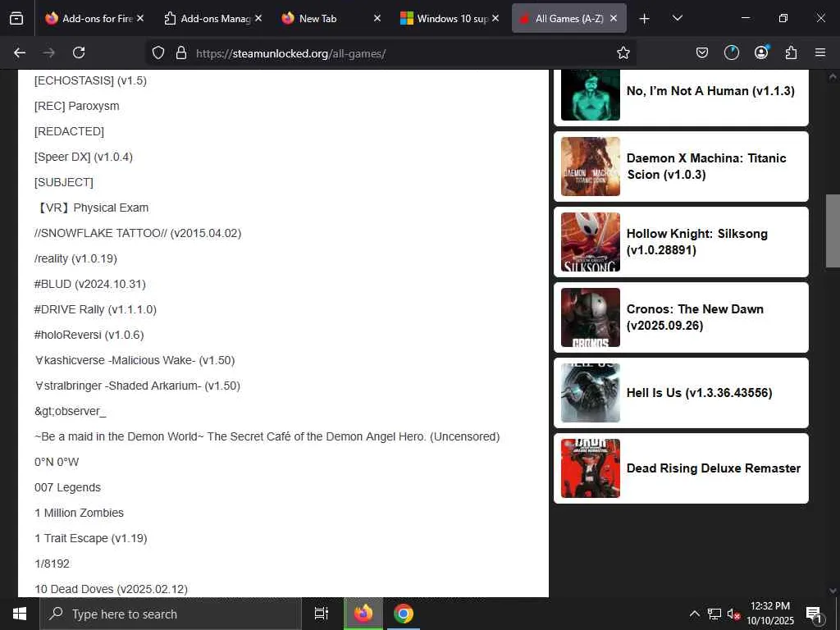Image resolution: width=840 pixels, height=630 pixels.
Task: Open //SNOWFLAKE TATTOO// link
Action: point(138,233)
